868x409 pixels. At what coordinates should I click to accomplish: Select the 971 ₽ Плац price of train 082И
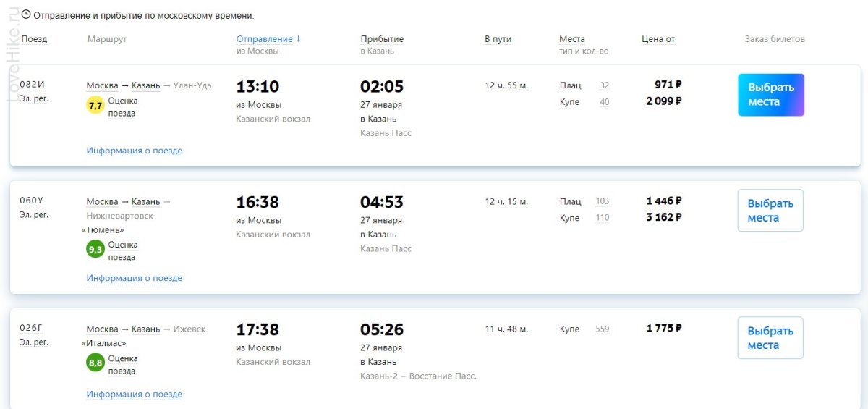pos(668,85)
